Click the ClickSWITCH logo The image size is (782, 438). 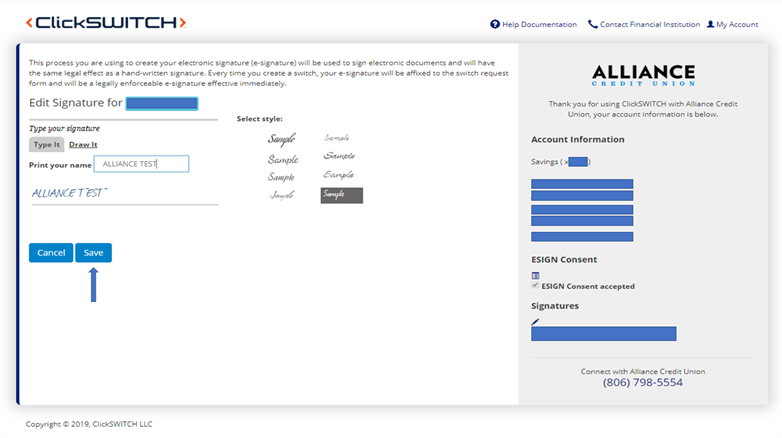pyautogui.click(x=106, y=22)
